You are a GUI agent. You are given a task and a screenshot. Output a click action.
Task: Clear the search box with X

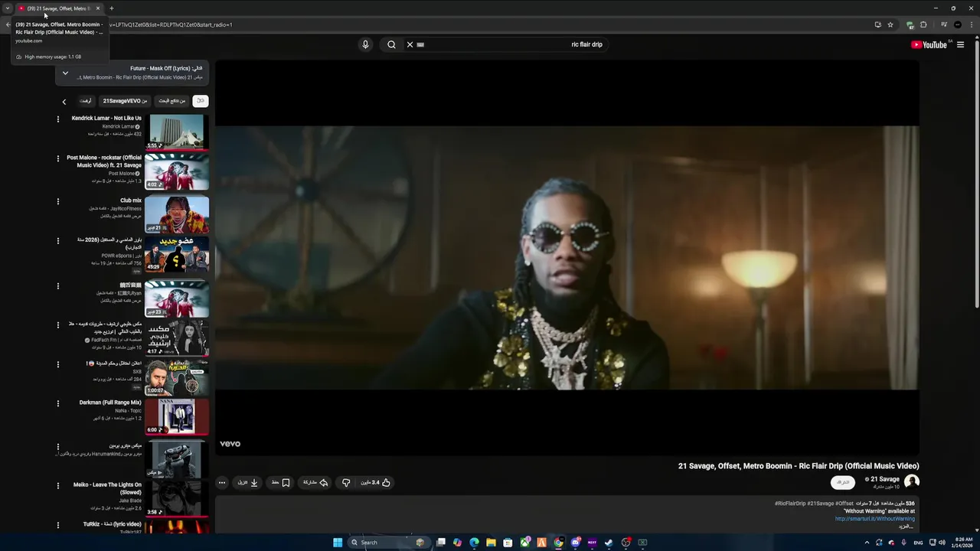pos(410,44)
